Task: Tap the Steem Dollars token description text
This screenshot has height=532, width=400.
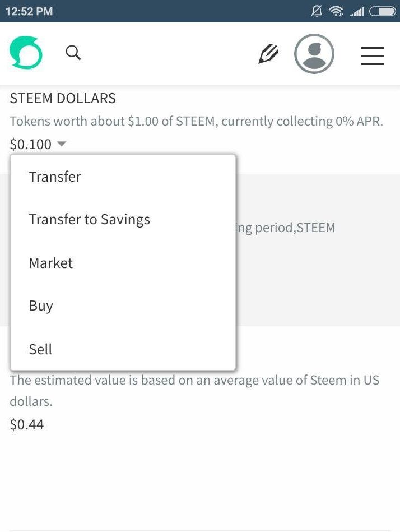Action: (x=196, y=121)
